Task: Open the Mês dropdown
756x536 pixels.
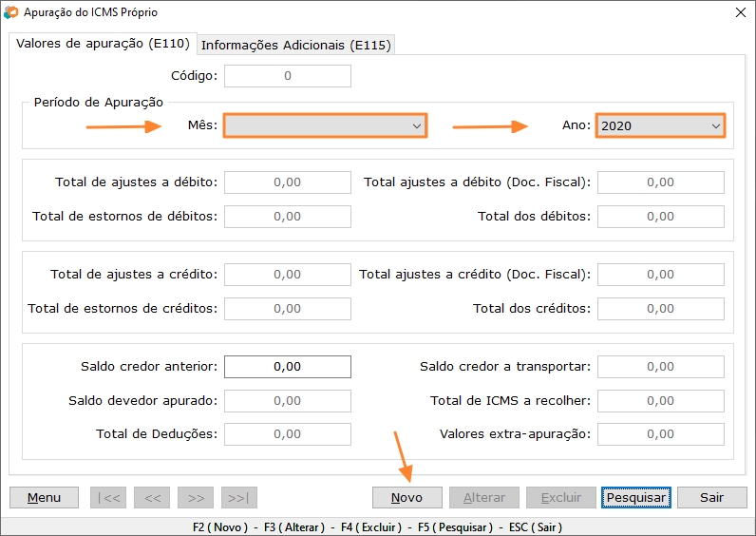Action: 325,125
